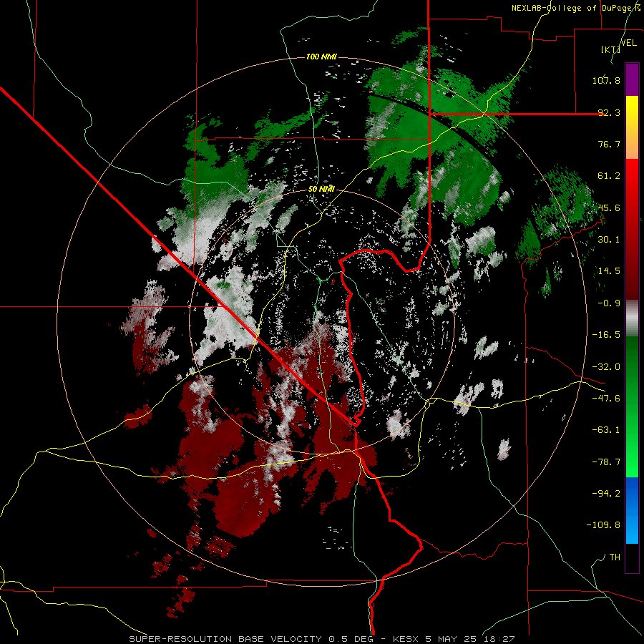Select the 61.2 velocity scale value
This screenshot has width=644, height=644.
pyautogui.click(x=609, y=176)
